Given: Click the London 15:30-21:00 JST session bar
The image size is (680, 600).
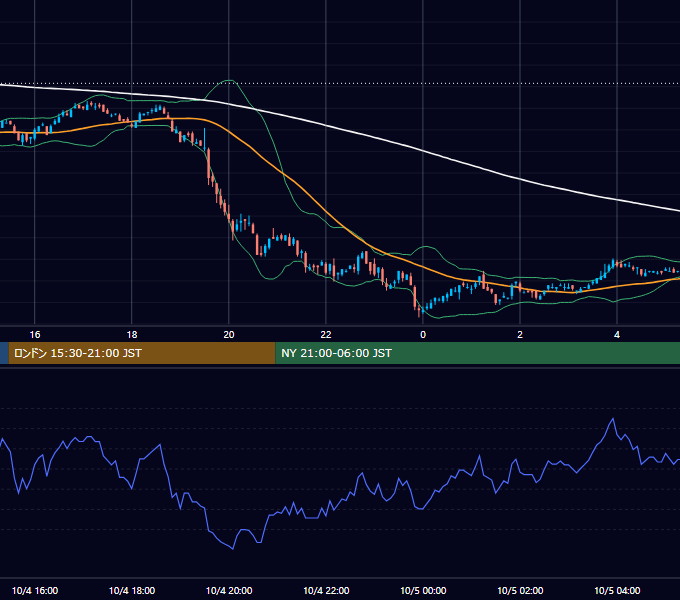Looking at the screenshot, I should [142, 353].
